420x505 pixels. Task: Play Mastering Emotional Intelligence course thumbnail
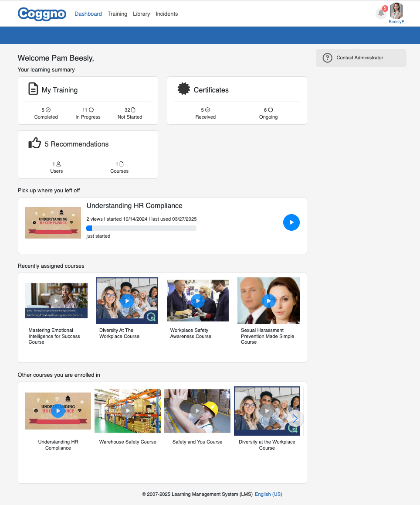[x=56, y=300]
